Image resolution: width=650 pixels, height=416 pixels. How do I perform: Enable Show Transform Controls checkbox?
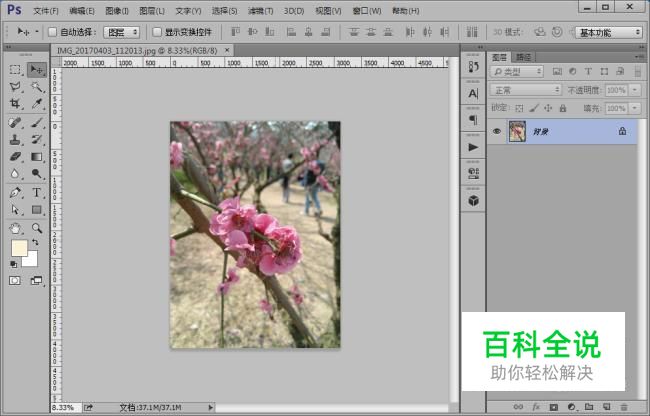[157, 32]
